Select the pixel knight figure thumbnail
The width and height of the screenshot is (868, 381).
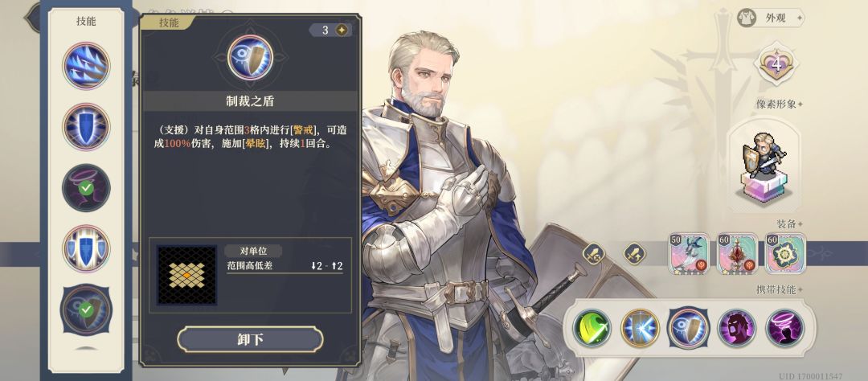[764, 165]
